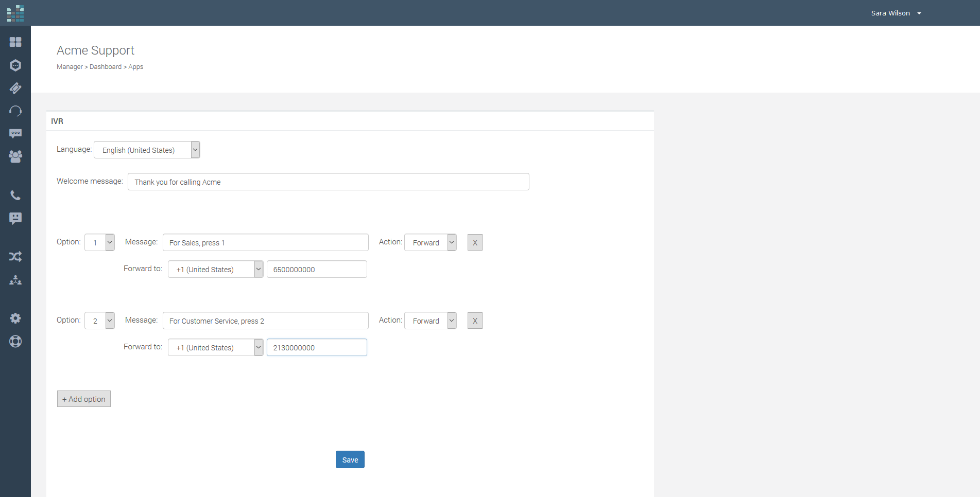The width and height of the screenshot is (980, 497).
Task: Open the lifebuoy help icon in sidebar
Action: click(15, 341)
